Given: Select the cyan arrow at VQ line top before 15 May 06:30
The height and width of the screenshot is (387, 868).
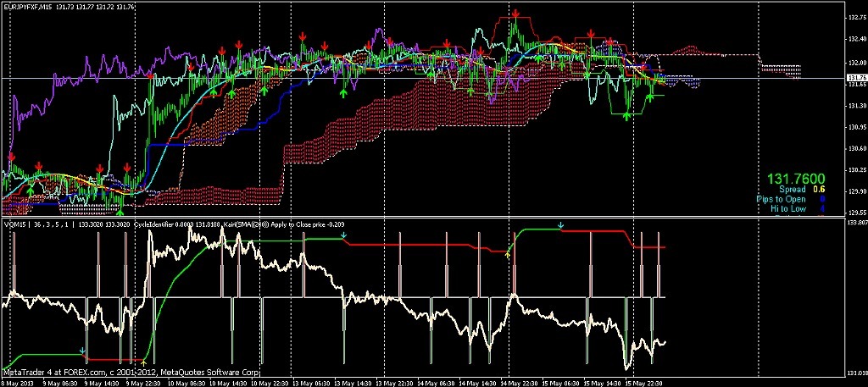Looking at the screenshot, I should click(561, 225).
